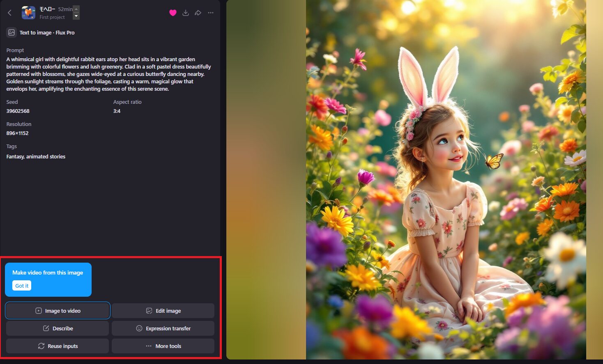
Task: Open the More tools menu
Action: (x=163, y=346)
